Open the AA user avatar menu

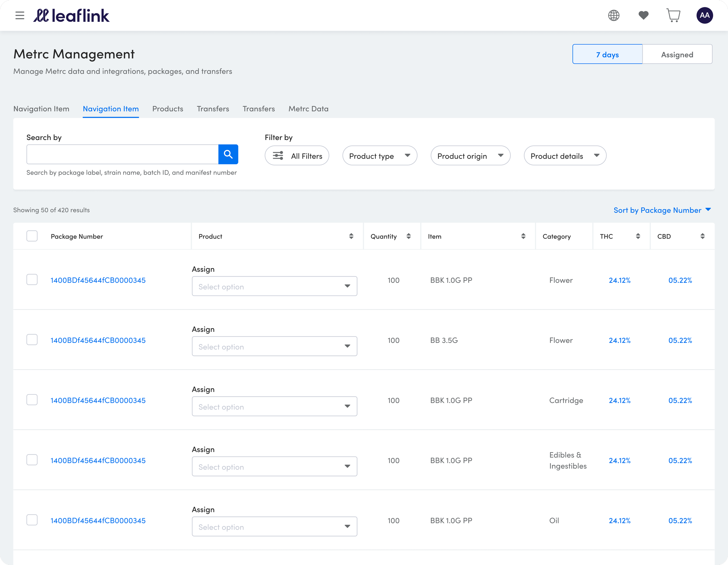point(704,15)
